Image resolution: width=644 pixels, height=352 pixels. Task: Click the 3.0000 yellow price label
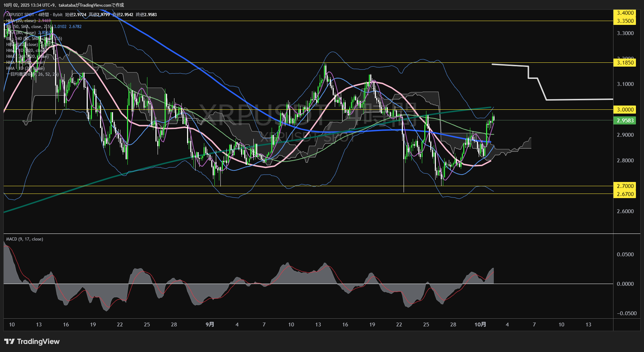[x=625, y=110]
